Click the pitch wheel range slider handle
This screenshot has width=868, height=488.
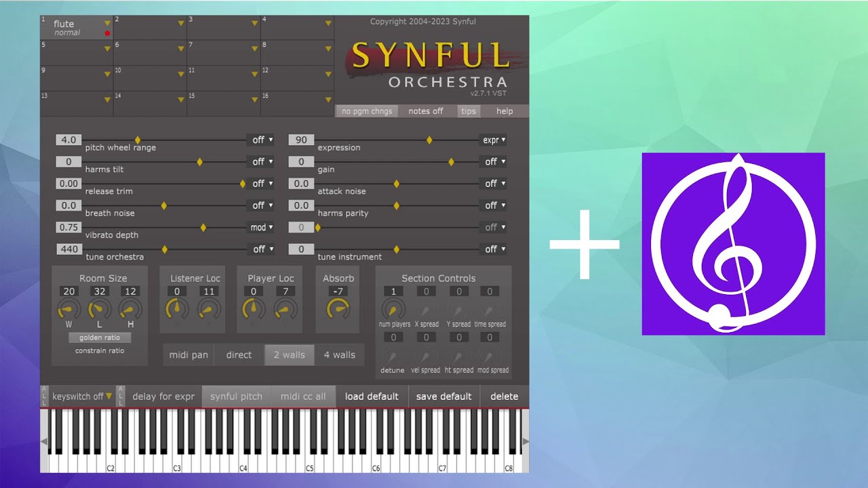point(138,140)
